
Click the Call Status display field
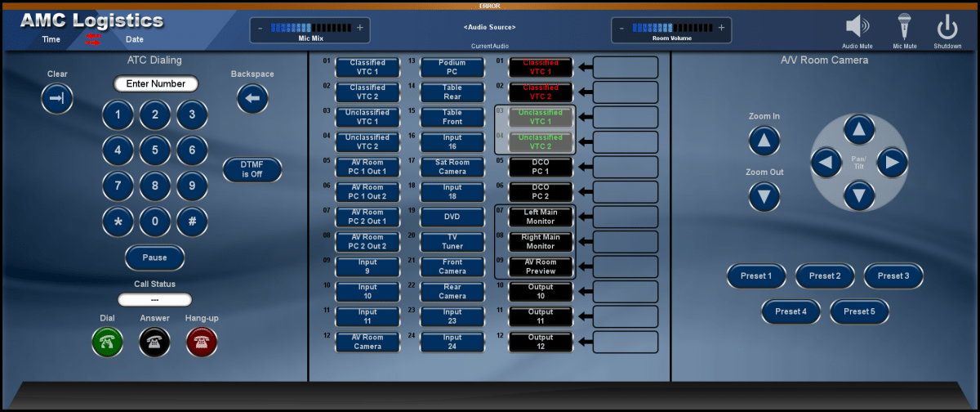coord(154,300)
